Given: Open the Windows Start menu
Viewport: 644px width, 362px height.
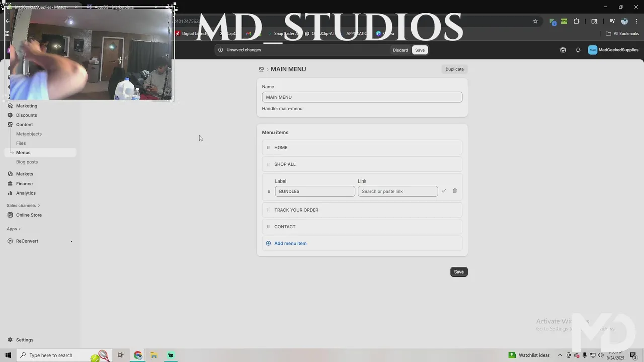Looking at the screenshot, I should [8, 355].
